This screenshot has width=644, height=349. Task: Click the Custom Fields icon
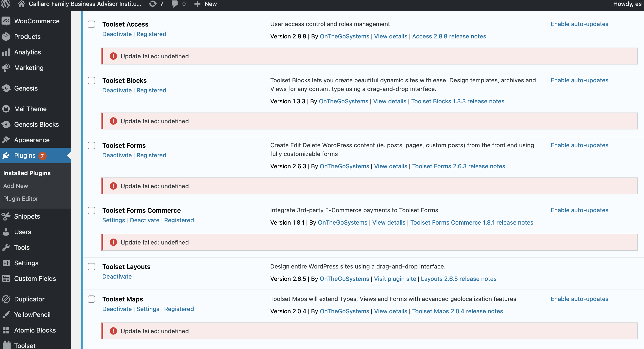click(x=6, y=278)
